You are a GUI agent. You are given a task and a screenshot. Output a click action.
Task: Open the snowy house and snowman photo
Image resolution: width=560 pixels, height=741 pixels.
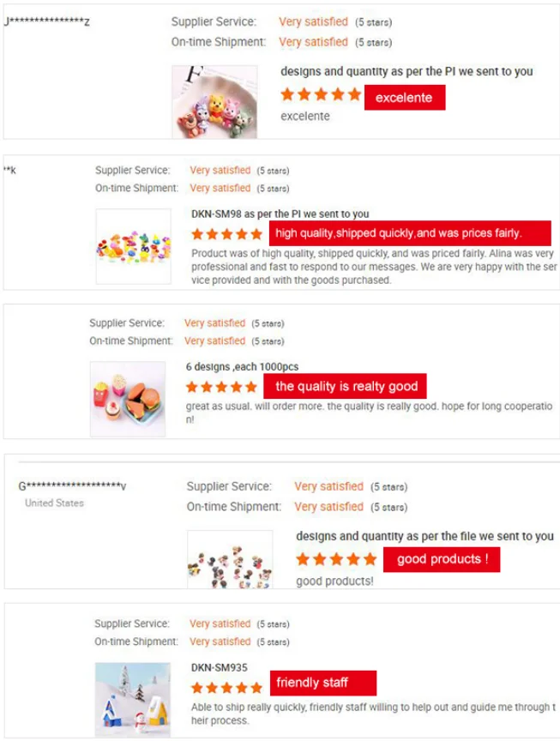point(133,700)
